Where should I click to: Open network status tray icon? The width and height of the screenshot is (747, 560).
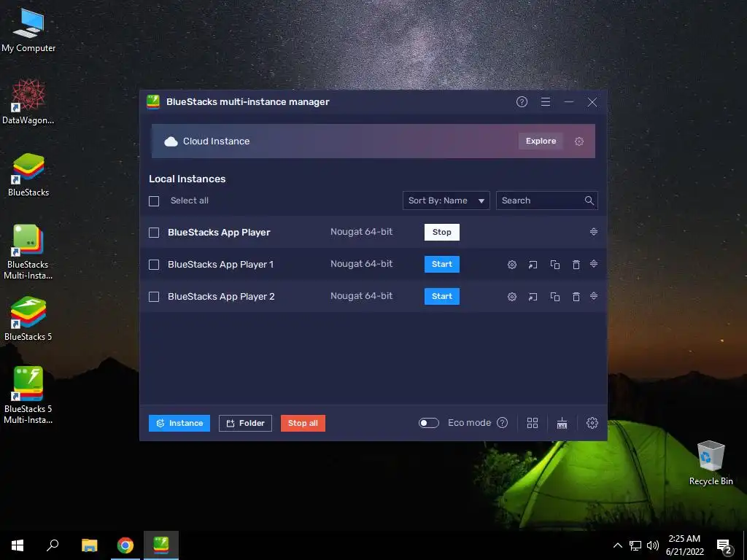coord(635,545)
